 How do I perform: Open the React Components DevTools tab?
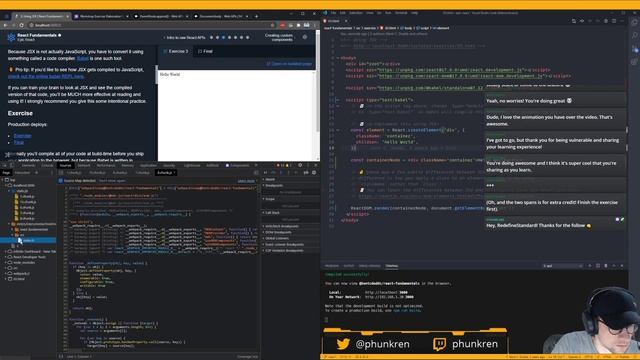pyautogui.click(x=237, y=165)
